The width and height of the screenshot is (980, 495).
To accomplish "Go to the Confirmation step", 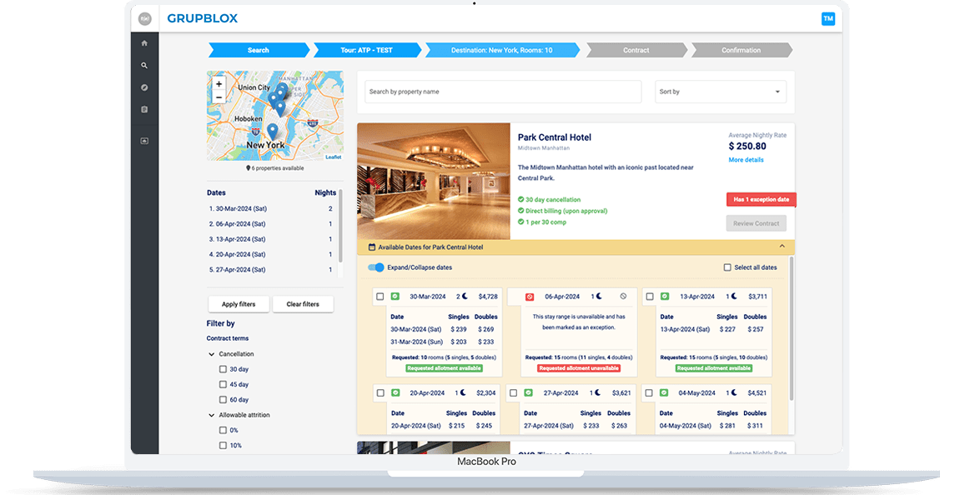I will pos(741,50).
